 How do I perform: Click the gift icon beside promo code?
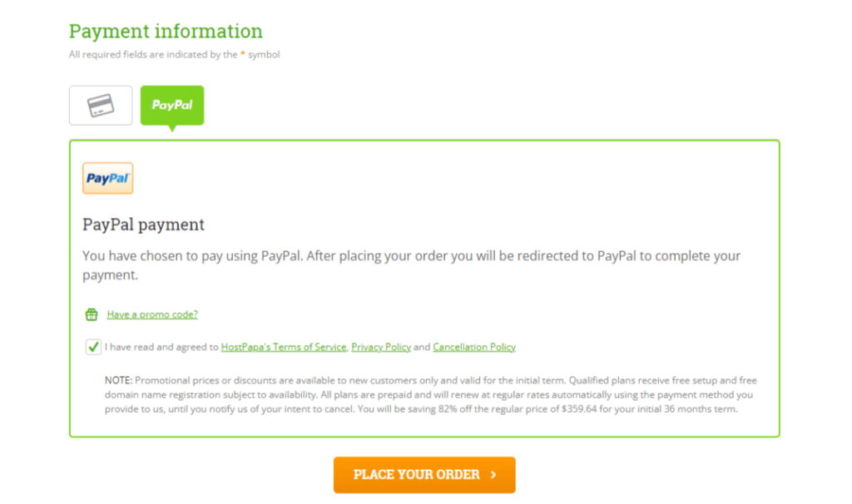(92, 314)
